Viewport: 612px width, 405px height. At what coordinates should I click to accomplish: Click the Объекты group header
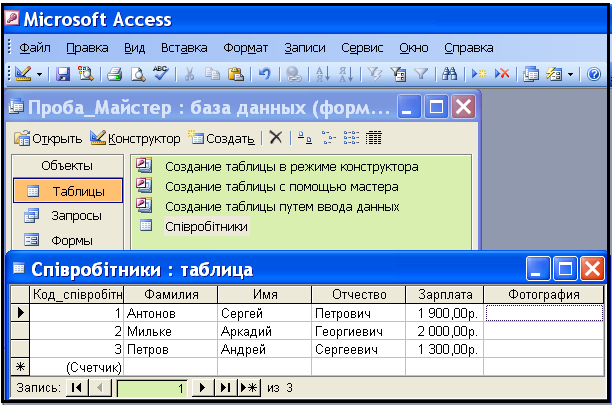68,165
